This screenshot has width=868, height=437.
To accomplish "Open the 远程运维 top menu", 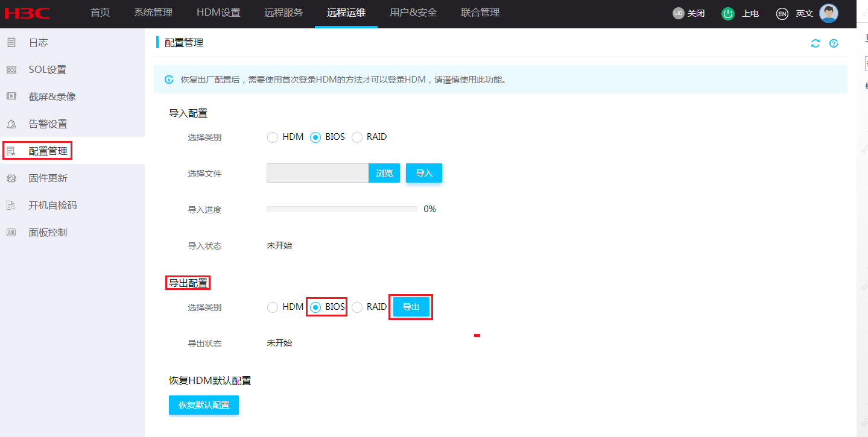I will [x=346, y=13].
